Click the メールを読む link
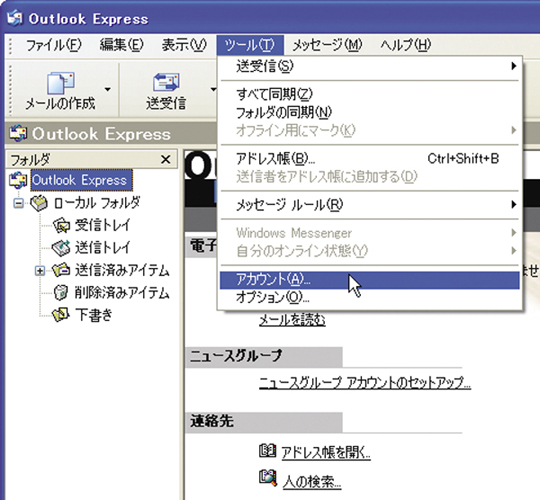The image size is (540, 500). [292, 320]
